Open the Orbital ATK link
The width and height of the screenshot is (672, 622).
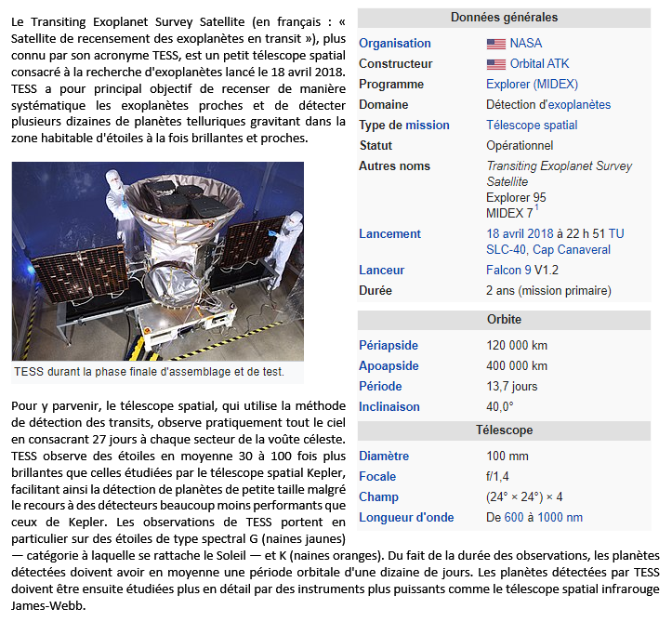pyautogui.click(x=540, y=64)
